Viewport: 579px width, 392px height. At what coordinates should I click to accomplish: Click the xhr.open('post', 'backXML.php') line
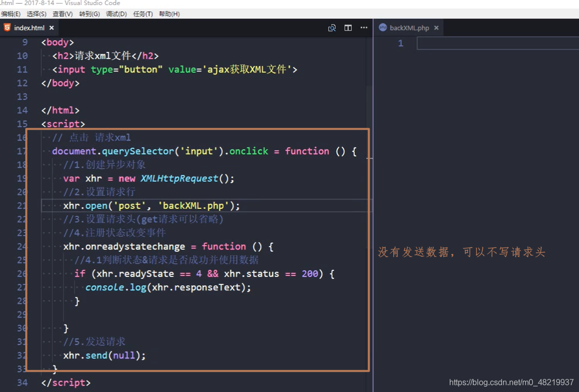[151, 206]
